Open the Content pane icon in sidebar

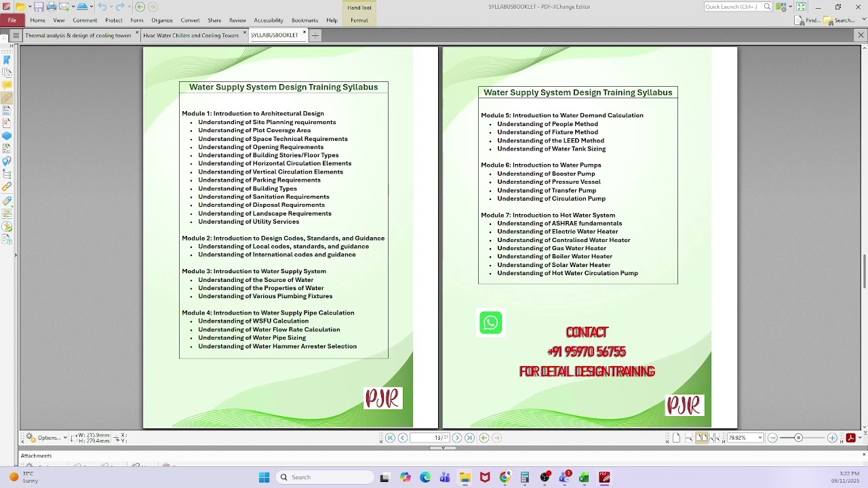(7, 148)
